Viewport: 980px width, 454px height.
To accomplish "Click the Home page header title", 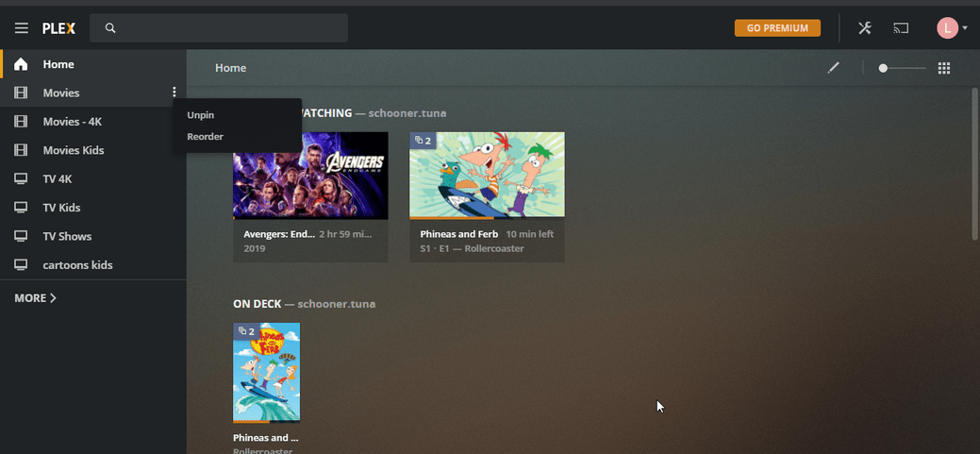I will pos(231,68).
